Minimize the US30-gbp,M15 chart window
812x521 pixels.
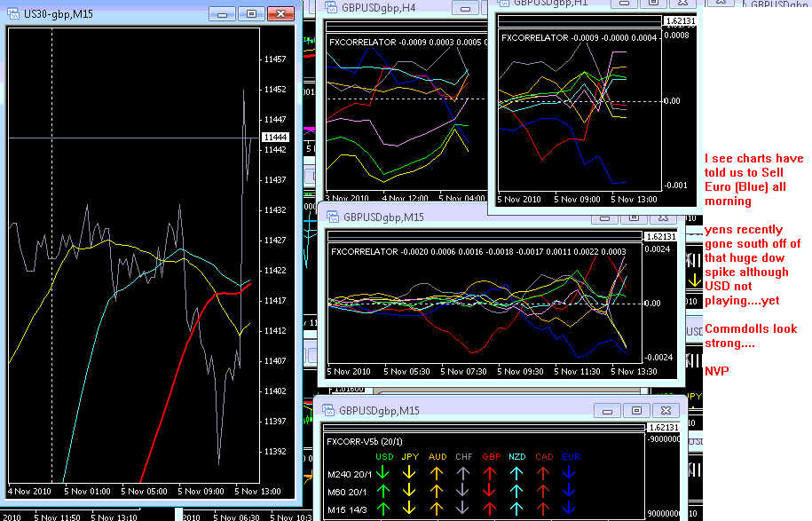tap(222, 14)
